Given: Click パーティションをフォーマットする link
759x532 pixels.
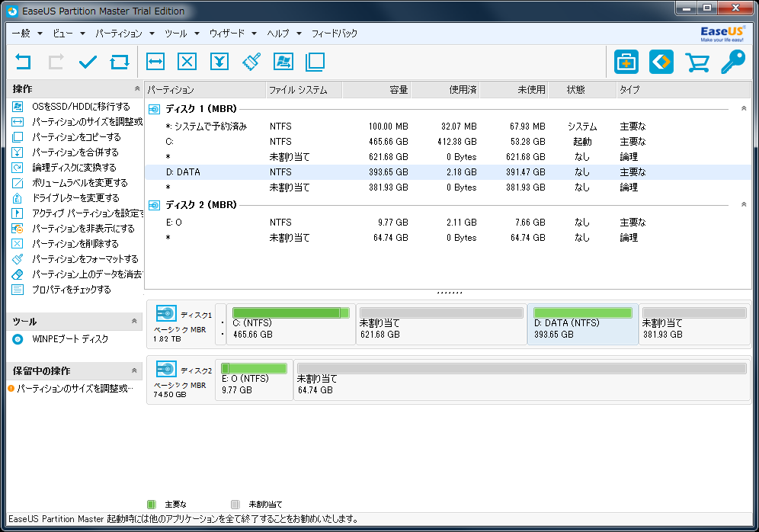Looking at the screenshot, I should click(x=85, y=259).
